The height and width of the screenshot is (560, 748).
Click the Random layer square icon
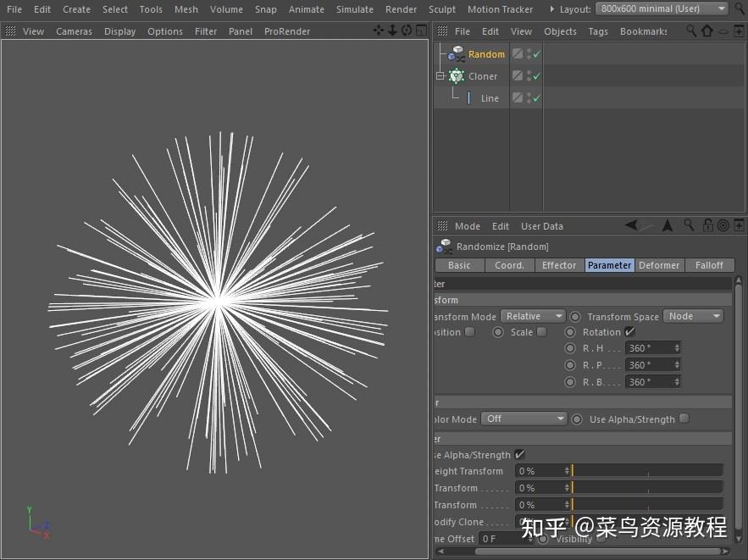tap(518, 53)
